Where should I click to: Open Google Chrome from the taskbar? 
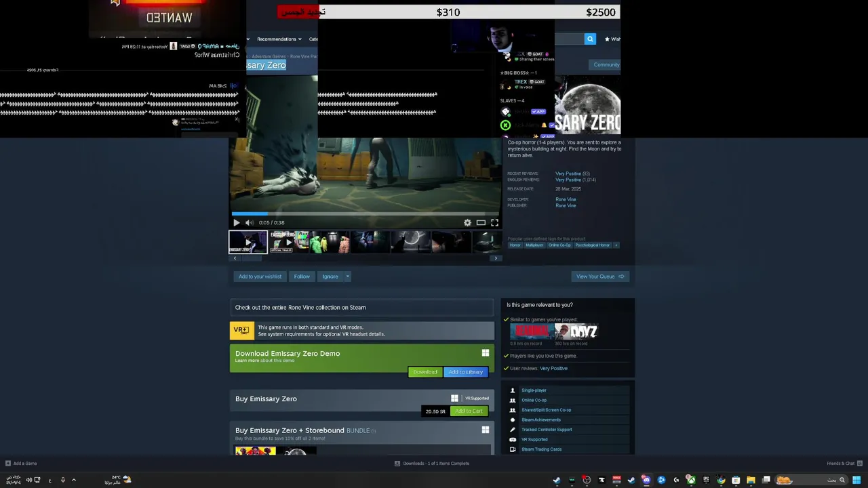coord(721,480)
